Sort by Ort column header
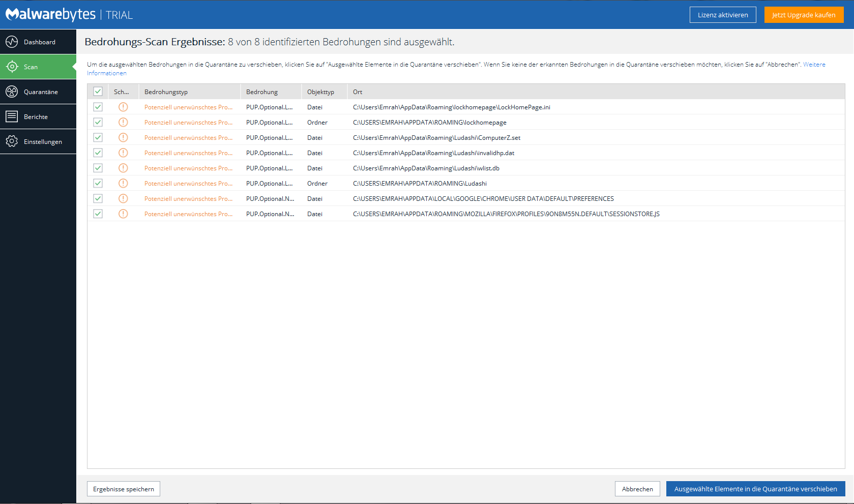 [x=596, y=92]
